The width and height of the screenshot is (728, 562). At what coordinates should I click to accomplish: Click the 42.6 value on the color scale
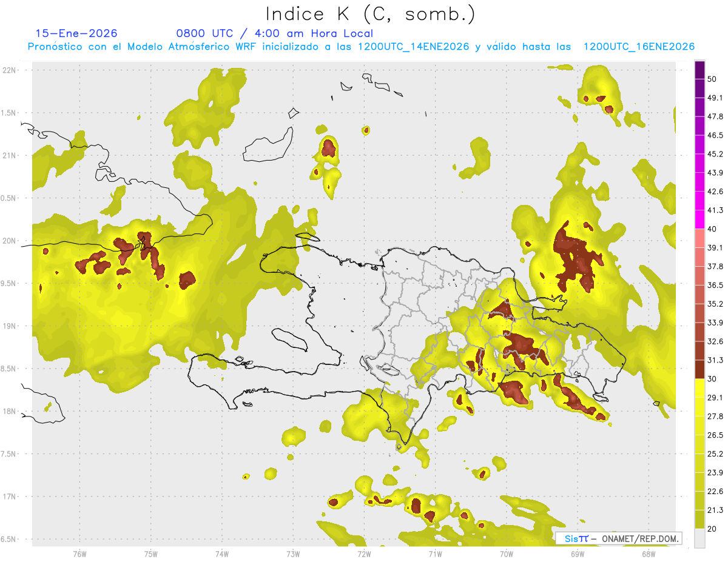(715, 192)
